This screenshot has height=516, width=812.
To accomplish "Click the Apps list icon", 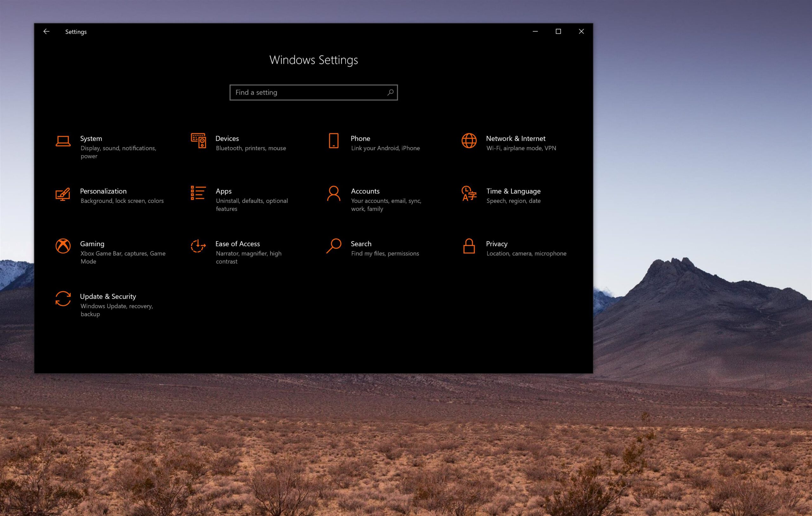I will [x=198, y=193].
